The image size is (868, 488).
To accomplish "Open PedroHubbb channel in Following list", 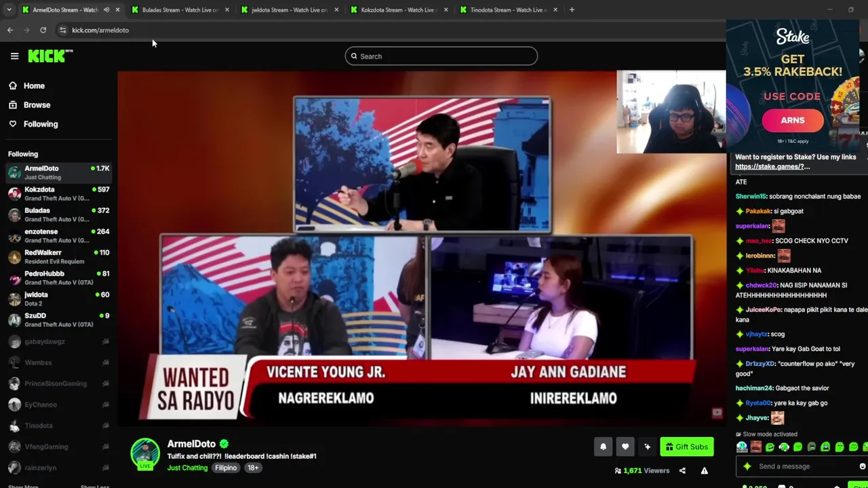I will [x=59, y=277].
